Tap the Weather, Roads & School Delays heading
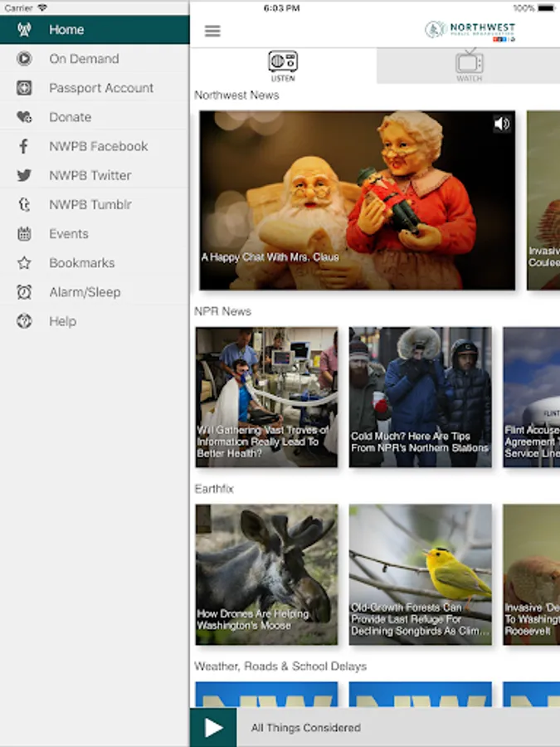This screenshot has width=560, height=747. pyautogui.click(x=280, y=666)
